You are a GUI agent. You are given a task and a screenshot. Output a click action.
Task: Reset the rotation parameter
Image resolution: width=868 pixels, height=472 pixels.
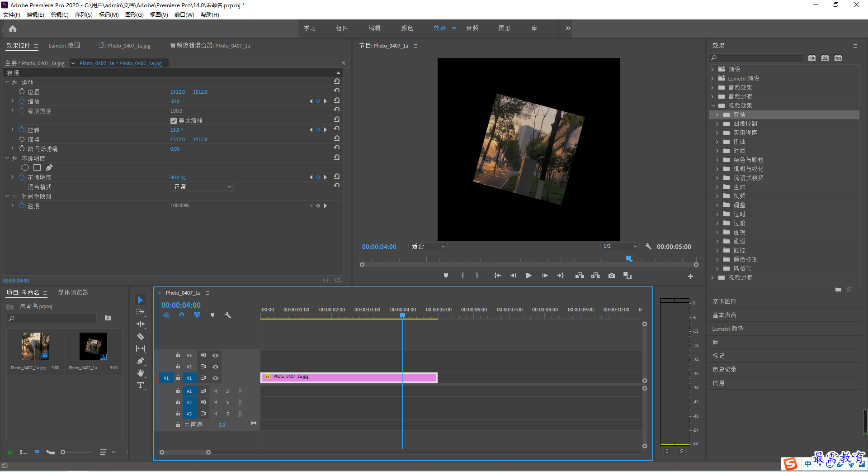click(337, 129)
